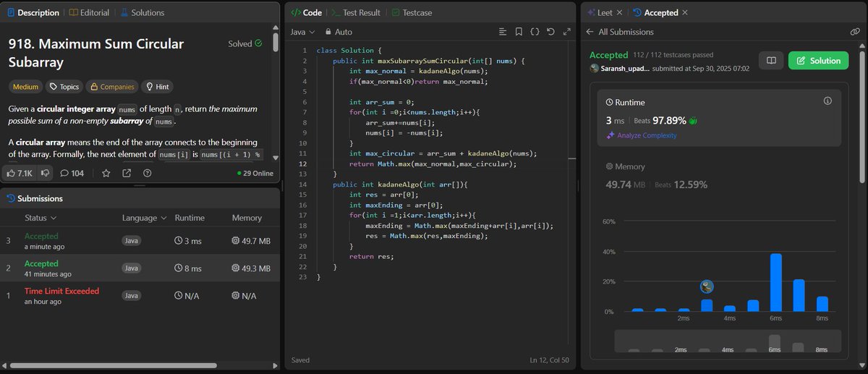Click the Solved status label
This screenshot has width=868, height=374.
245,43
